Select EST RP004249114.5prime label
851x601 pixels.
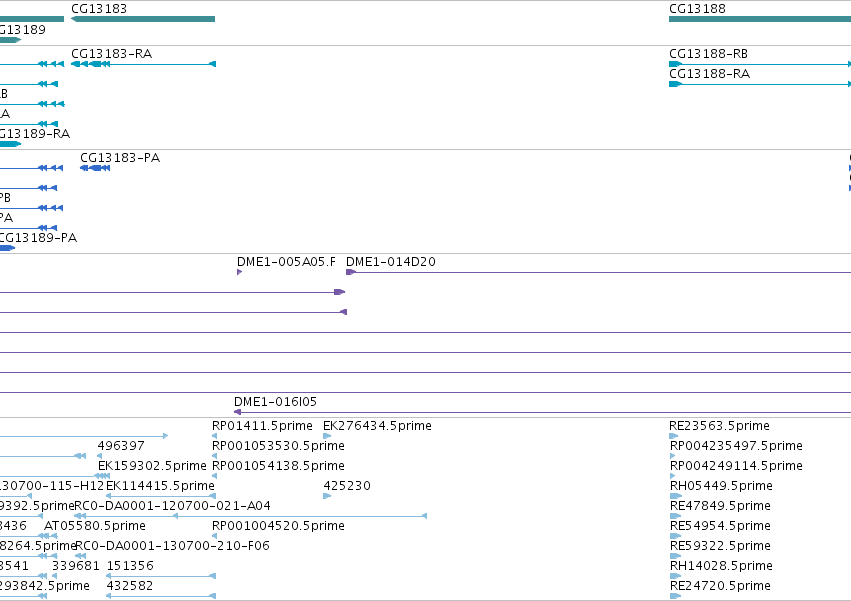pos(736,466)
